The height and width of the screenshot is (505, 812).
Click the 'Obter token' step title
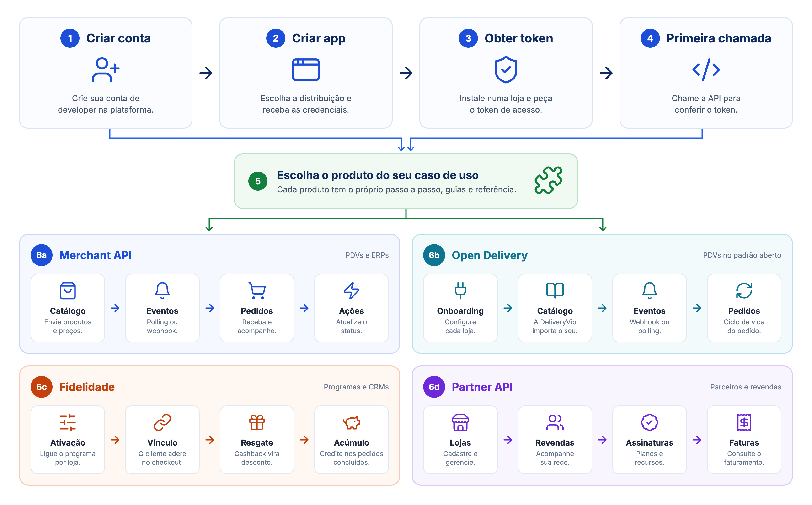click(x=519, y=38)
